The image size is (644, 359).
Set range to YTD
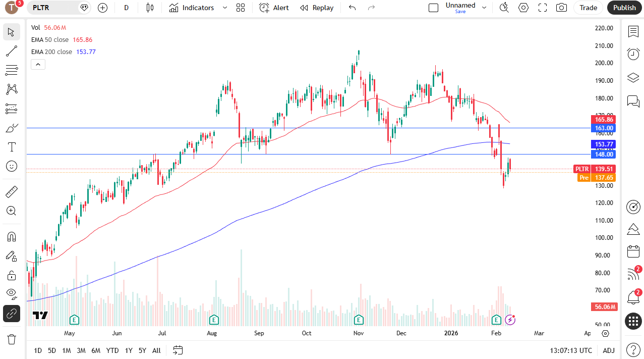tap(112, 350)
